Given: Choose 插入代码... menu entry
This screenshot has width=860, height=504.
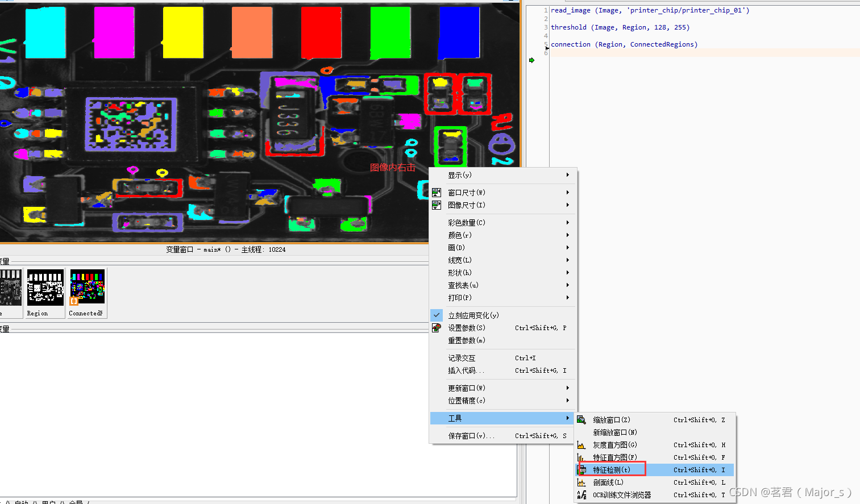Looking at the screenshot, I should click(x=503, y=370).
